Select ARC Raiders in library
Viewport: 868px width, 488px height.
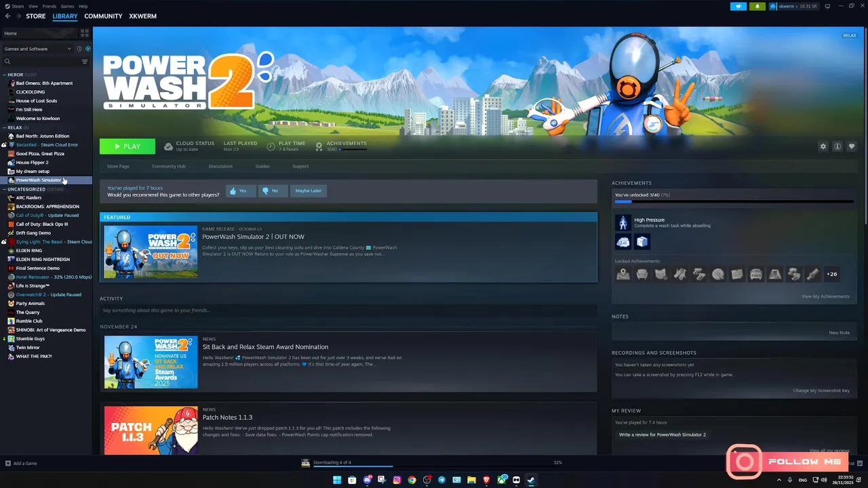28,198
